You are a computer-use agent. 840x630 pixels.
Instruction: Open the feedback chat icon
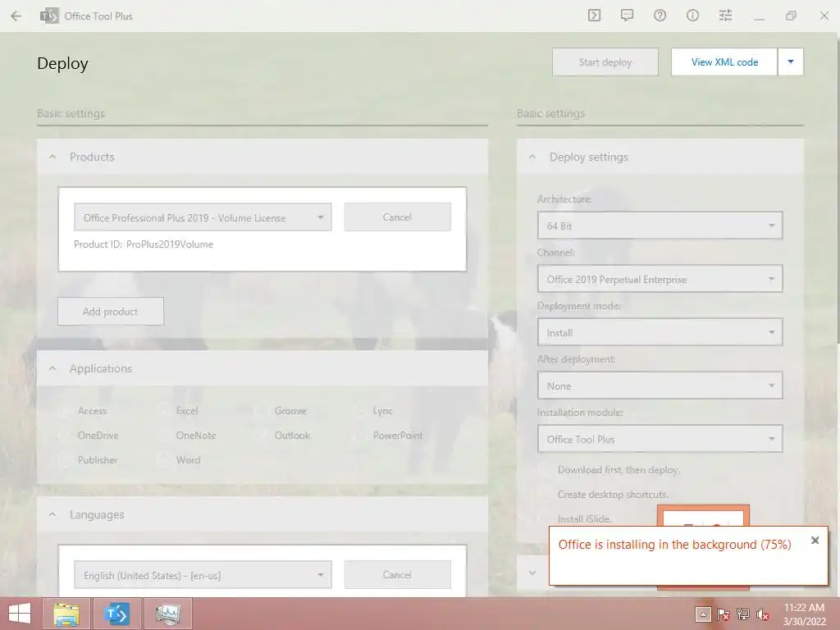(x=627, y=16)
